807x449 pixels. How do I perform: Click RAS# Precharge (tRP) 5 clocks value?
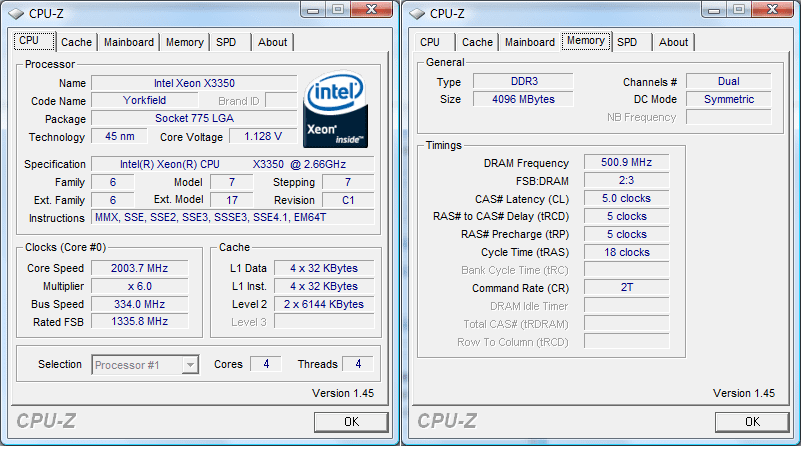(x=626, y=234)
